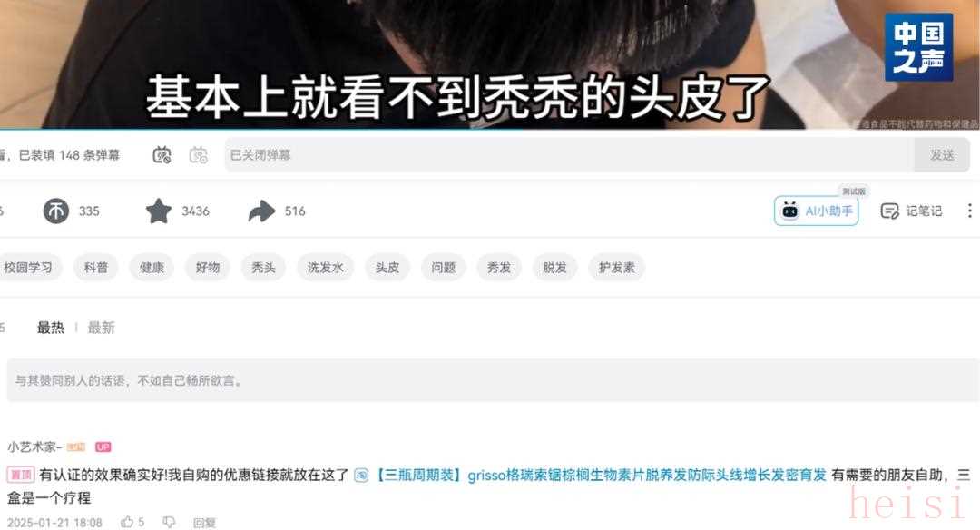Switch comments to 最热 sorting

51,328
